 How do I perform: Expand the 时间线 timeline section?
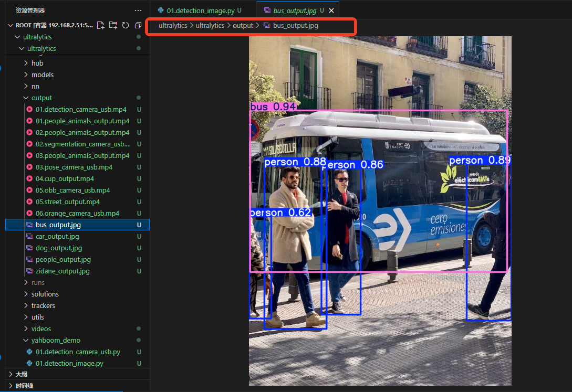(77, 386)
